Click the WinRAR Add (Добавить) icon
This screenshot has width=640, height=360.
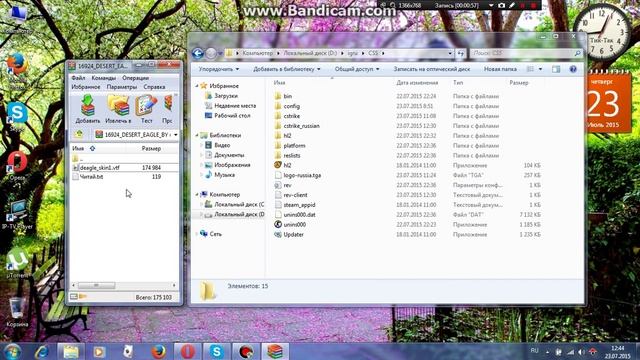[87, 109]
